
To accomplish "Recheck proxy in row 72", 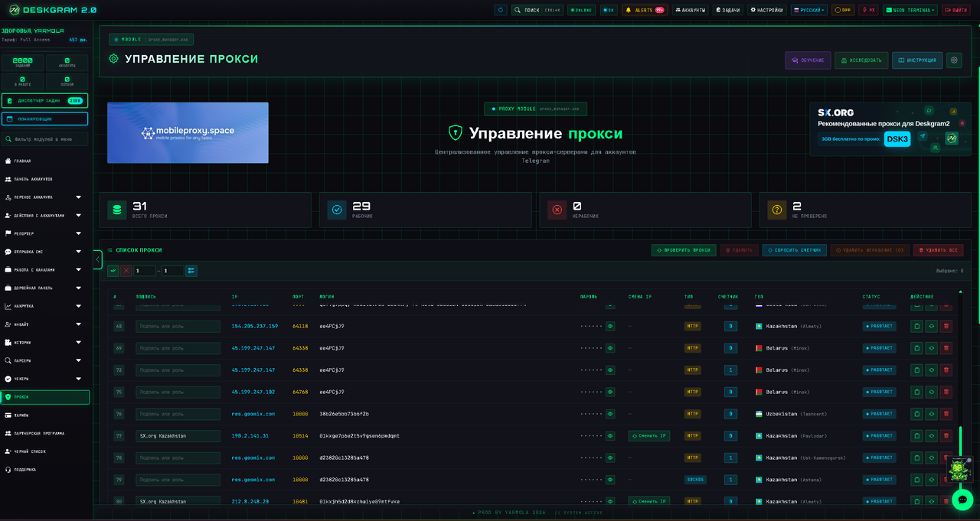I will 932,370.
